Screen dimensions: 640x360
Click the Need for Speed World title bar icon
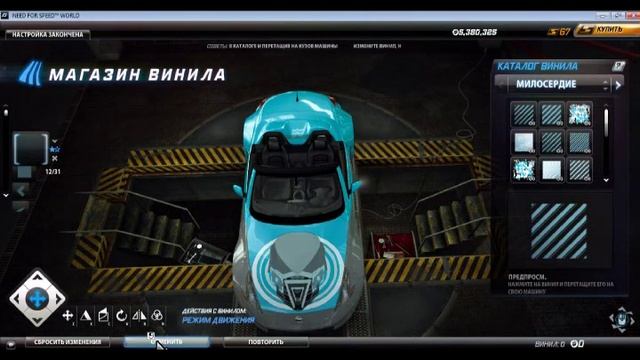4,16
